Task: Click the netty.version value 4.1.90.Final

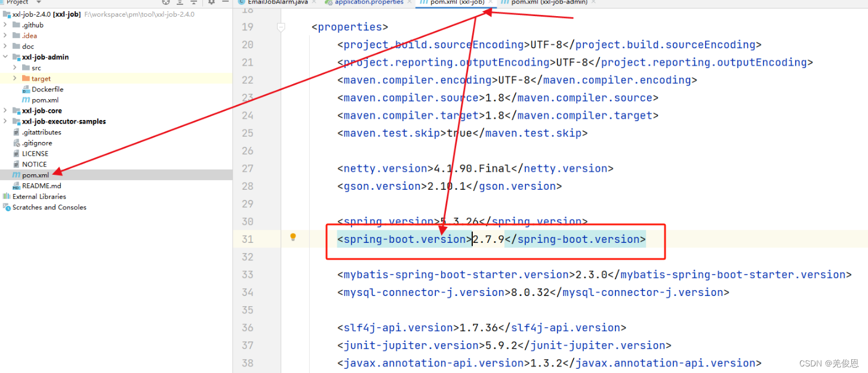Action: pyautogui.click(x=472, y=169)
